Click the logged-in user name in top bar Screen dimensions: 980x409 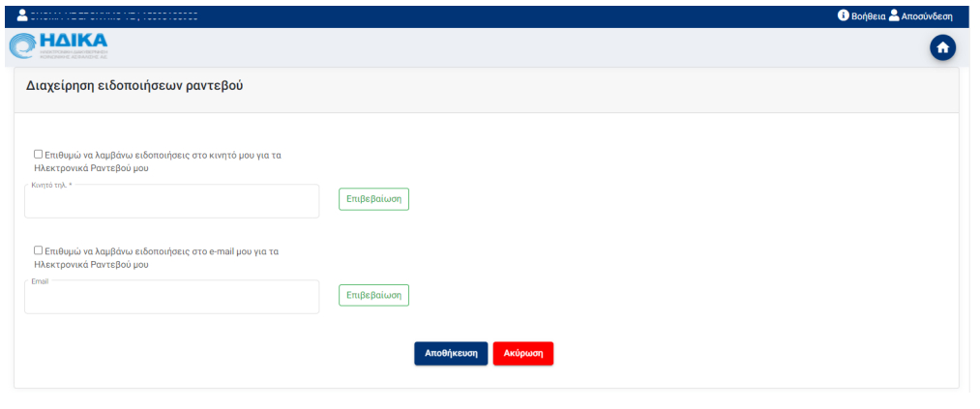click(x=114, y=16)
